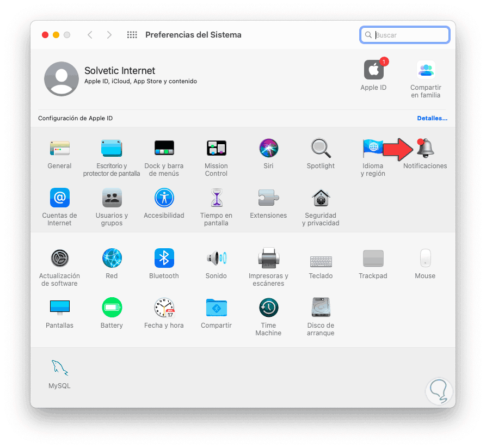Click the Detalles... link
486x448 pixels.
tap(432, 118)
